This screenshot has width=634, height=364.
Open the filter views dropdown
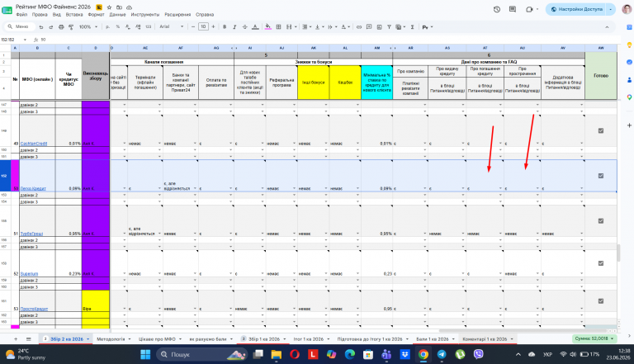pyautogui.click(x=400, y=27)
